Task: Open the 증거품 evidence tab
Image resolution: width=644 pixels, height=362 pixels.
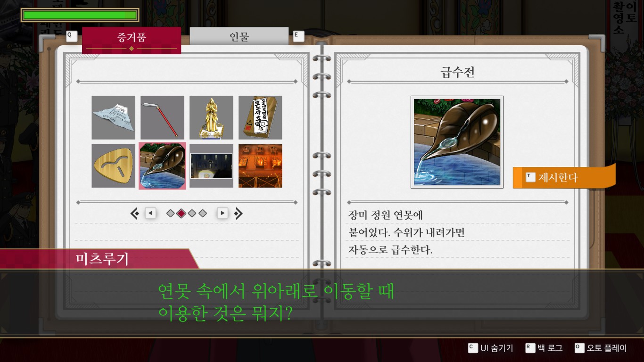Action: 132,40
